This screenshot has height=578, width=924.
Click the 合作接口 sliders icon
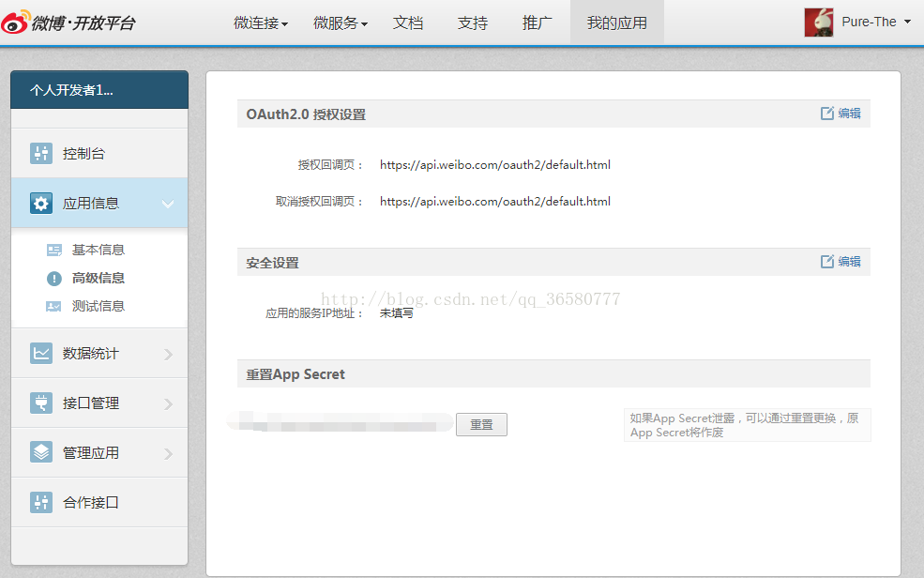pyautogui.click(x=41, y=503)
